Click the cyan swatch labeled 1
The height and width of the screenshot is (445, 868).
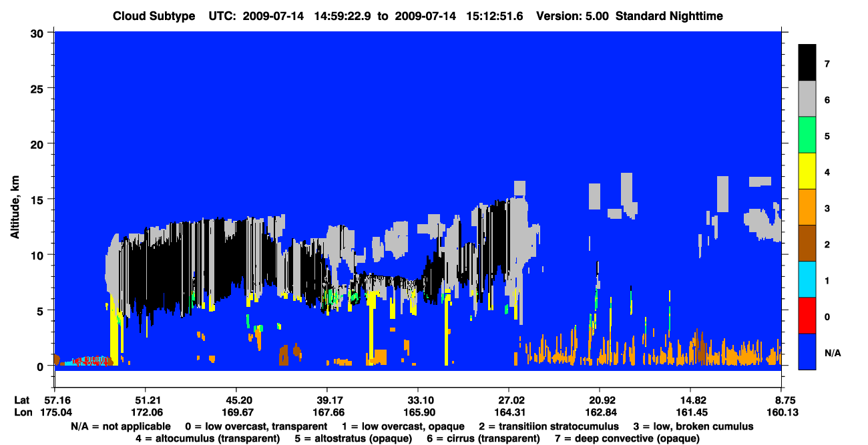[807, 280]
